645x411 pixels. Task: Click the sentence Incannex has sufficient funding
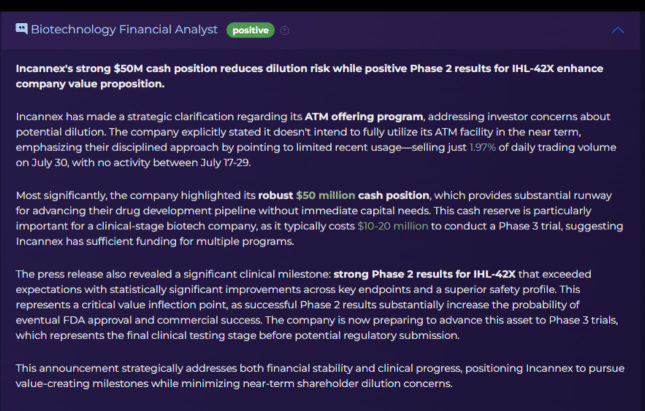[x=155, y=241]
